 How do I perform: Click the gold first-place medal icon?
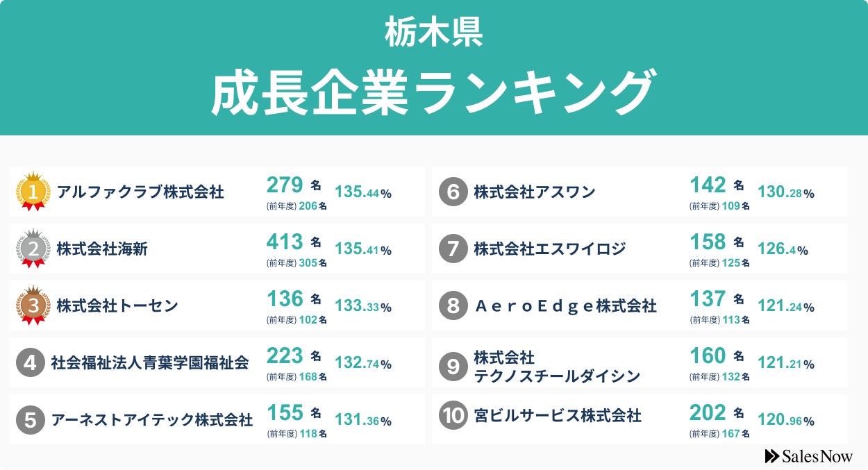(33, 192)
